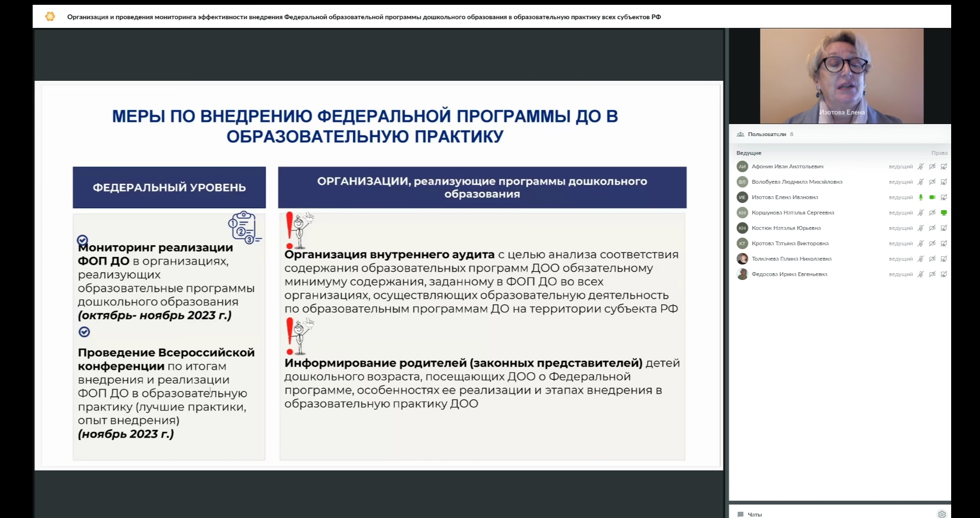Click disabled camera icon for Волобуева Людмила Михайловна
The width and height of the screenshot is (980, 518).
(x=932, y=182)
